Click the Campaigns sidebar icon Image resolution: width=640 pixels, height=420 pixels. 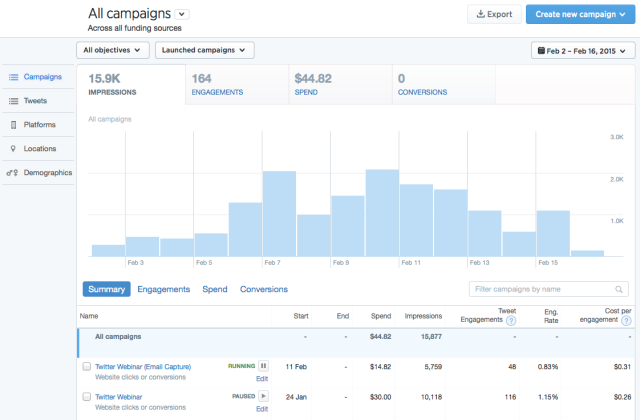coord(13,76)
